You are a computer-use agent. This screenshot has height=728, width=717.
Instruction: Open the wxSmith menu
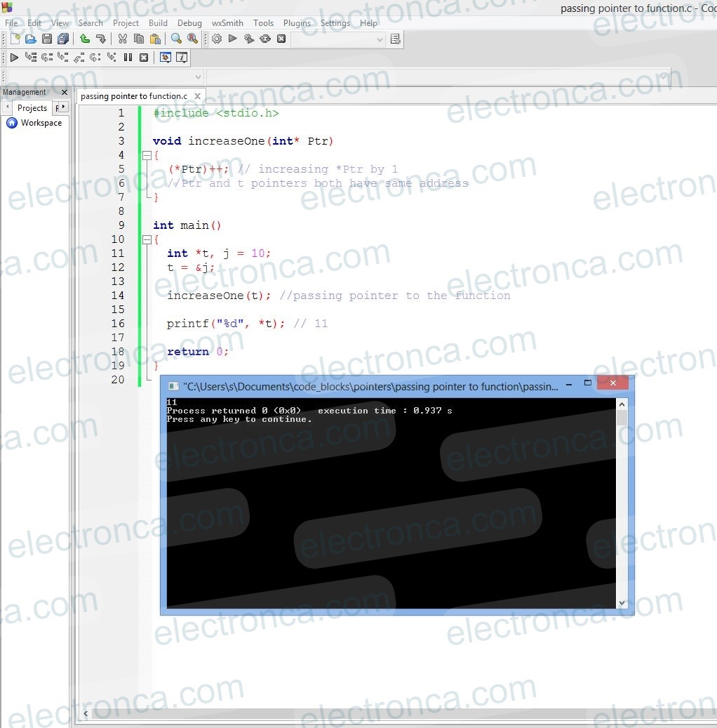227,23
